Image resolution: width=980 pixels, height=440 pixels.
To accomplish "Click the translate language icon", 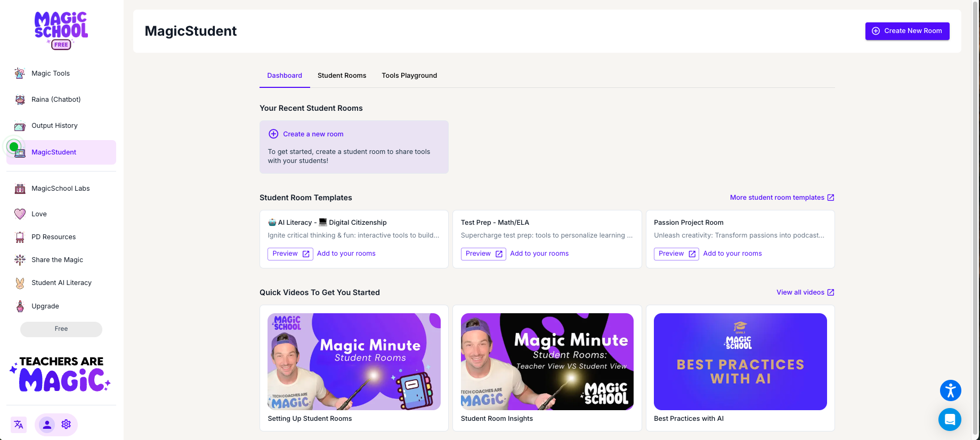I will point(19,425).
